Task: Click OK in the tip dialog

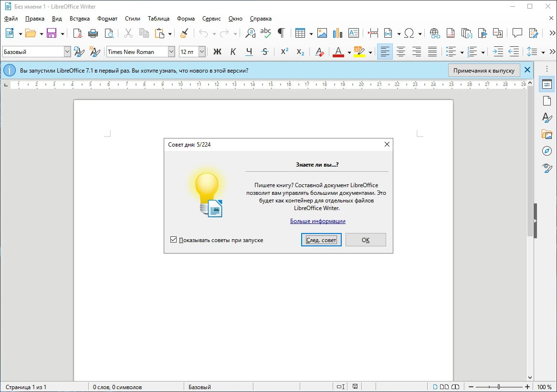Action: 366,240
